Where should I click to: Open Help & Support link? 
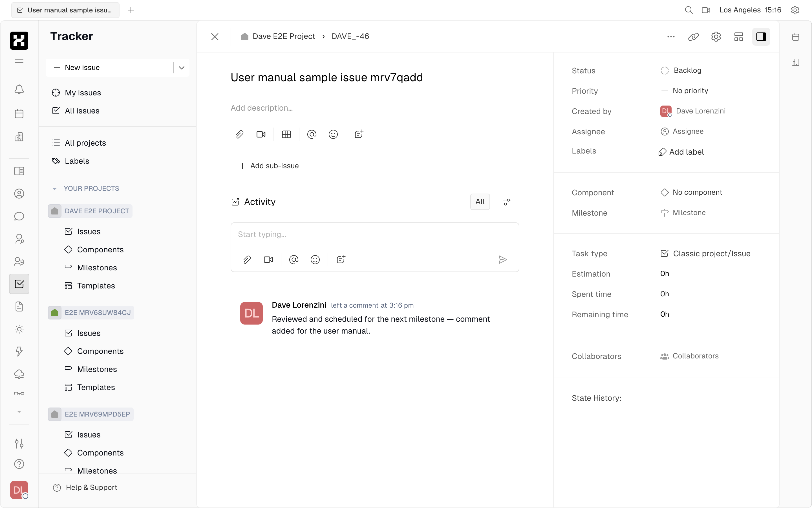point(85,487)
